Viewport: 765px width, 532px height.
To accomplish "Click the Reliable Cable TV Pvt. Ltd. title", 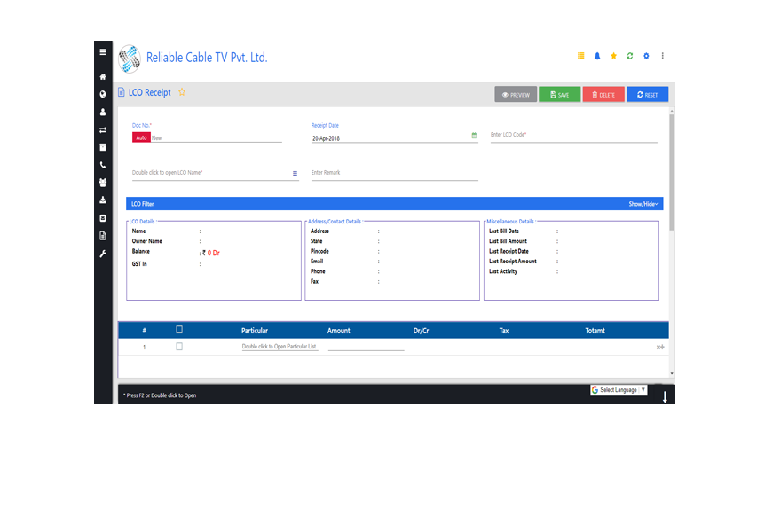I will 207,58.
